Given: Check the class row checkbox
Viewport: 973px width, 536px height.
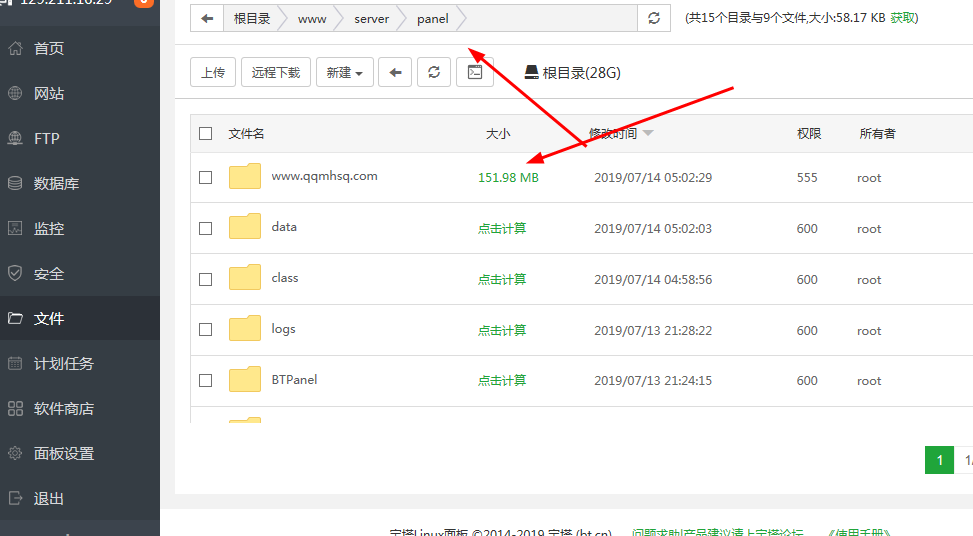Looking at the screenshot, I should (205, 279).
